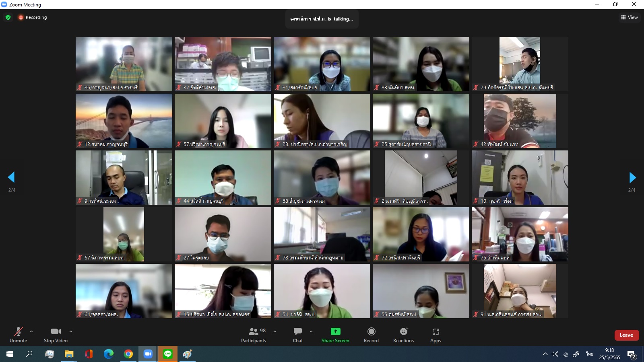Expand video options arrow beside Stop Video

coord(71,331)
